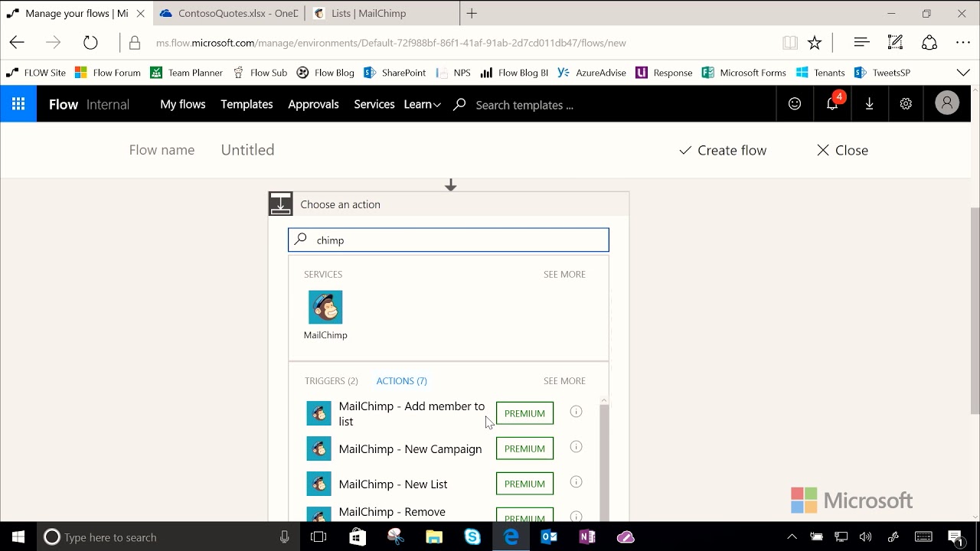Open the app launcher waffle icon
This screenshot has height=551, width=980.
tap(18, 104)
